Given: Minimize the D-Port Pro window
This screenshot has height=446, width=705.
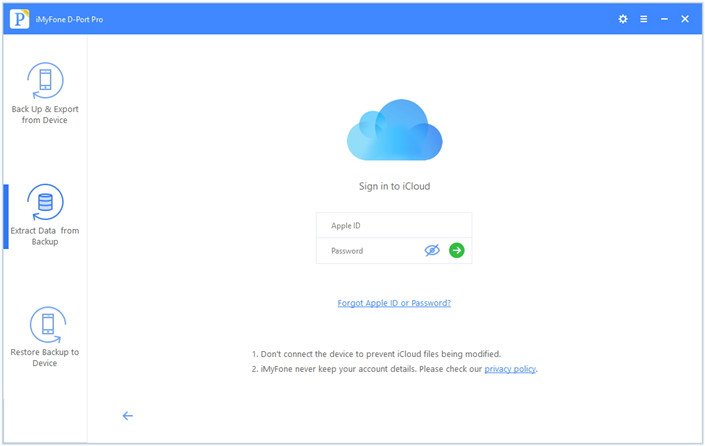Looking at the screenshot, I should [x=665, y=18].
